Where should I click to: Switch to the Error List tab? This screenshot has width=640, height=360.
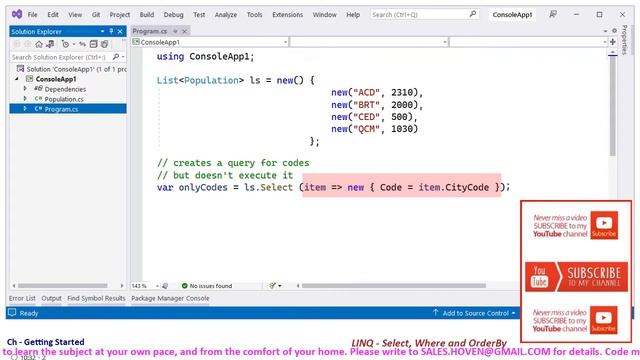(x=22, y=298)
